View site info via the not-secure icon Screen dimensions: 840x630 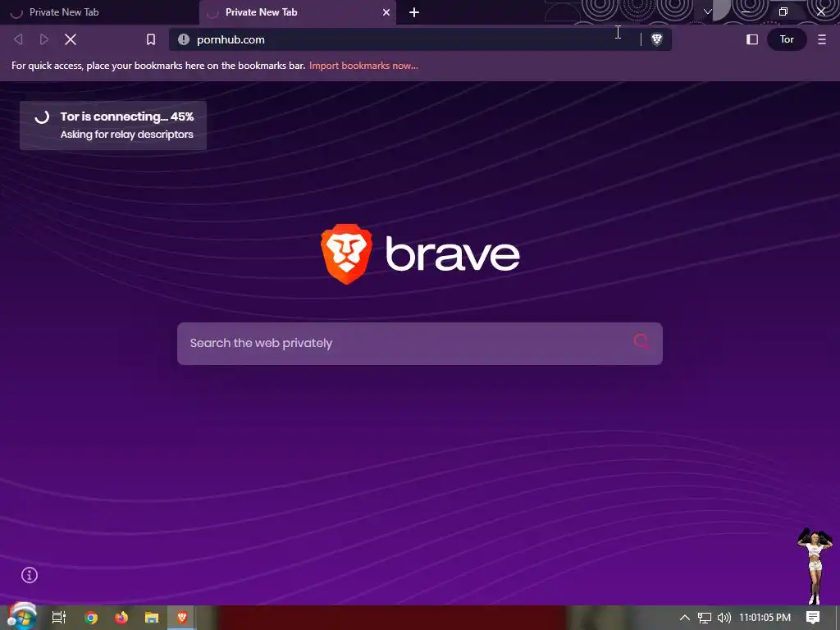click(x=184, y=39)
